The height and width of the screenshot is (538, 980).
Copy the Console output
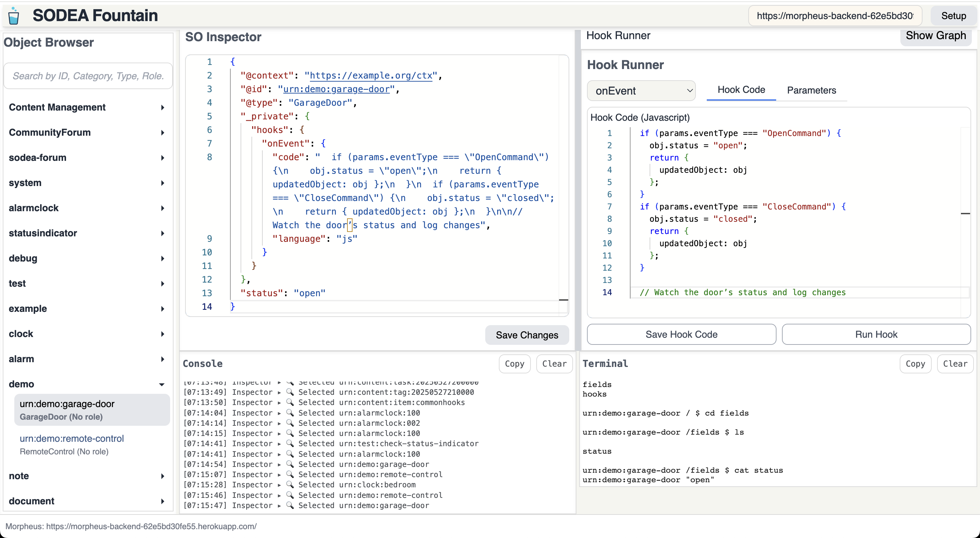[x=514, y=364]
